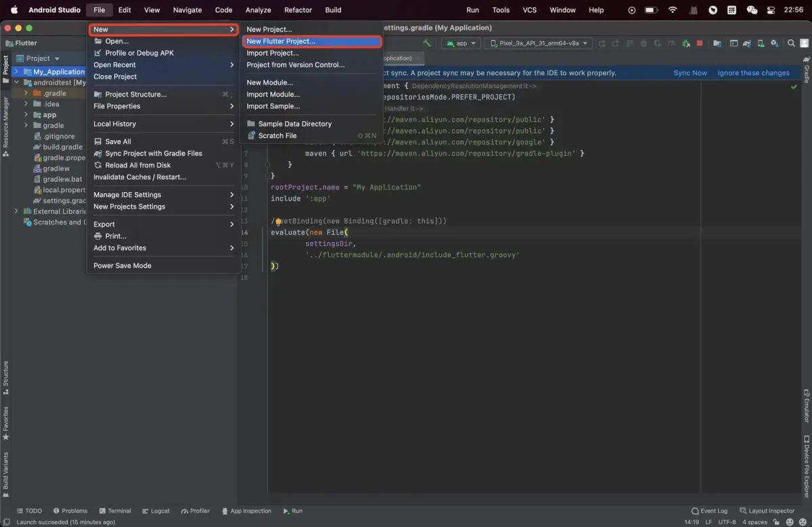This screenshot has height=527, width=812.
Task: Open the Open Recent submenu
Action: (164, 65)
